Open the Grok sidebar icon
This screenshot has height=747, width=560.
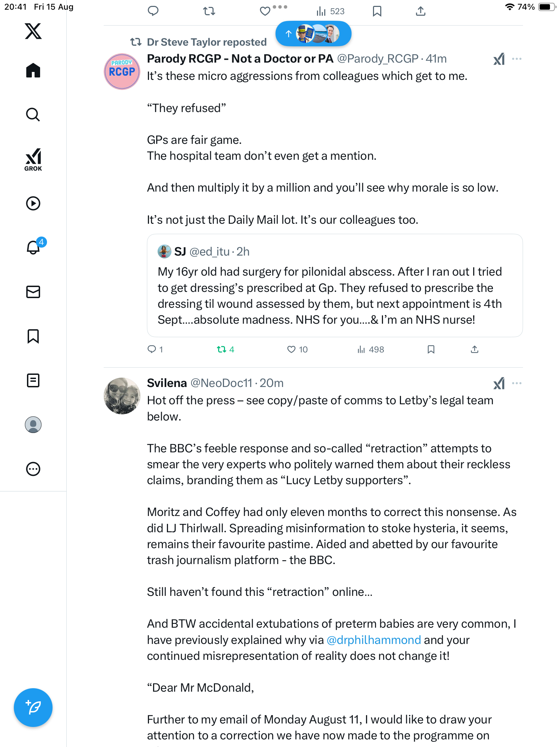click(33, 159)
